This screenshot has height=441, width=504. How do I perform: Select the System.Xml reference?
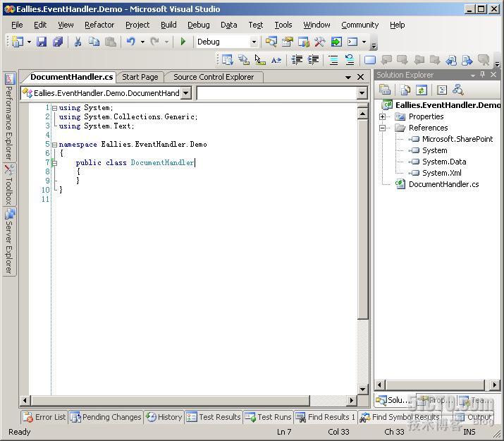(442, 173)
